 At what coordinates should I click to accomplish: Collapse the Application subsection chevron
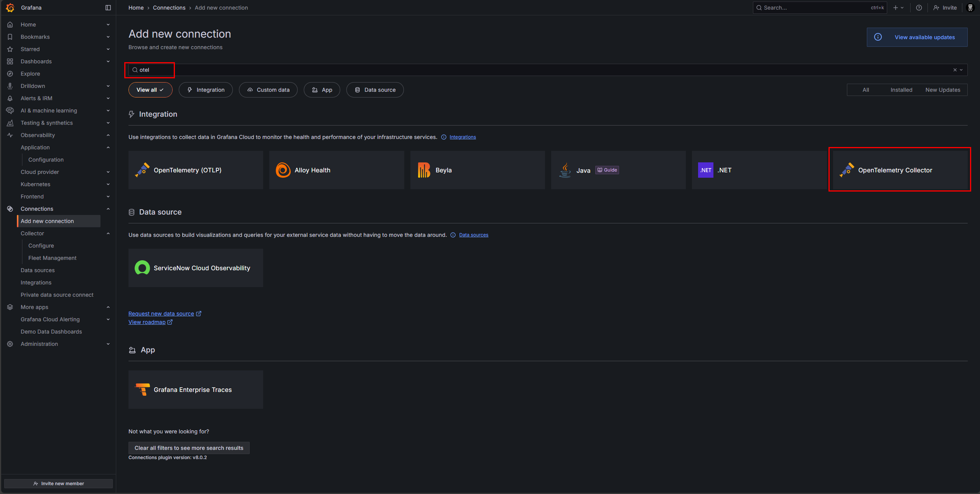(108, 147)
